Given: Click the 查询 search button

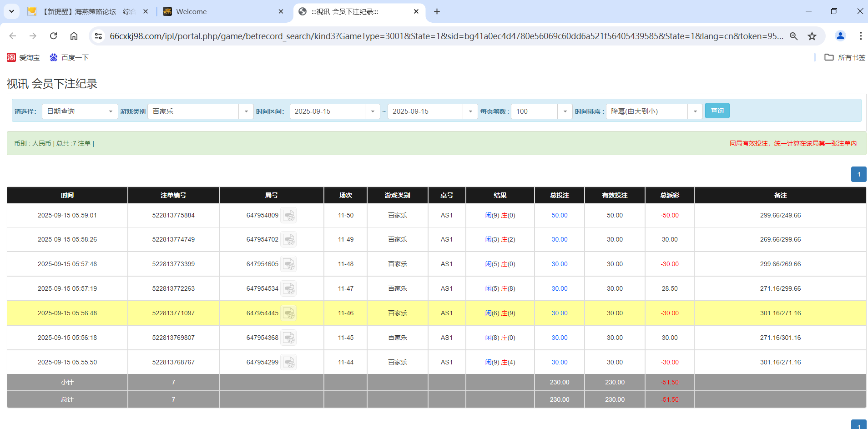Looking at the screenshot, I should click(x=717, y=111).
